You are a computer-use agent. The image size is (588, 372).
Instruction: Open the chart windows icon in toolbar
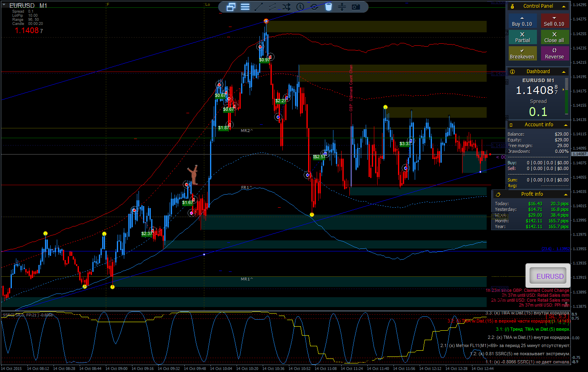click(x=231, y=7)
